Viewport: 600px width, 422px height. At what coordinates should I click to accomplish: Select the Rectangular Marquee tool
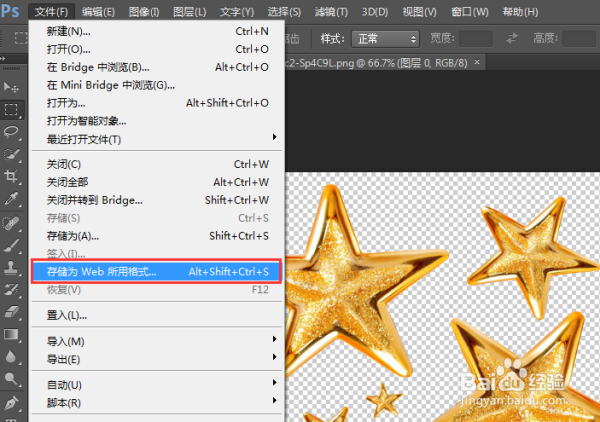[11, 110]
